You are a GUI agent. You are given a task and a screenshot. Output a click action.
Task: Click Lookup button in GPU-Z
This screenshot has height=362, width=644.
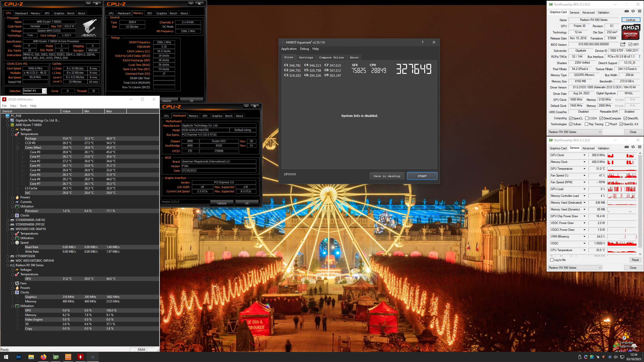[x=631, y=20]
